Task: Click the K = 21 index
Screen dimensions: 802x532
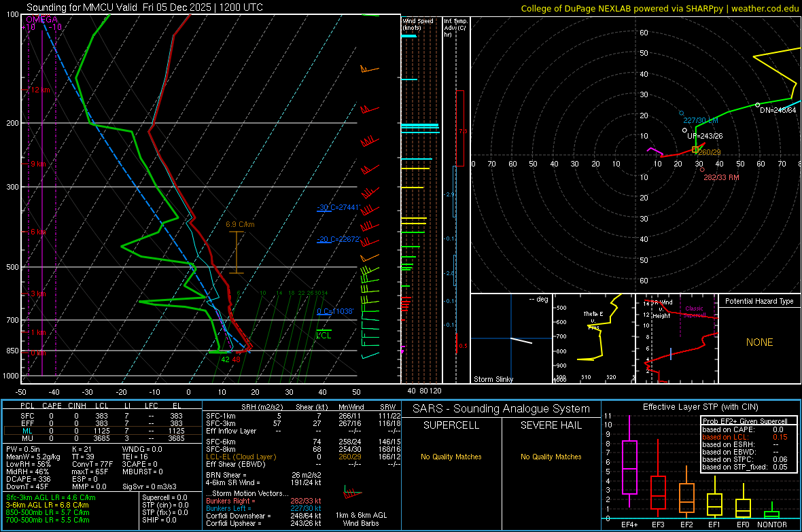Action: click(x=82, y=449)
